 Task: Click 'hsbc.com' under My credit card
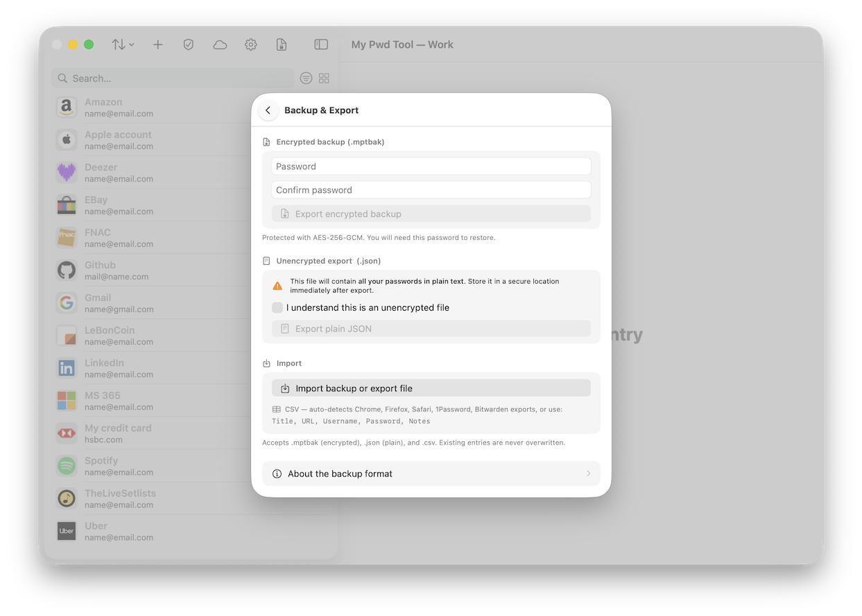(103, 440)
